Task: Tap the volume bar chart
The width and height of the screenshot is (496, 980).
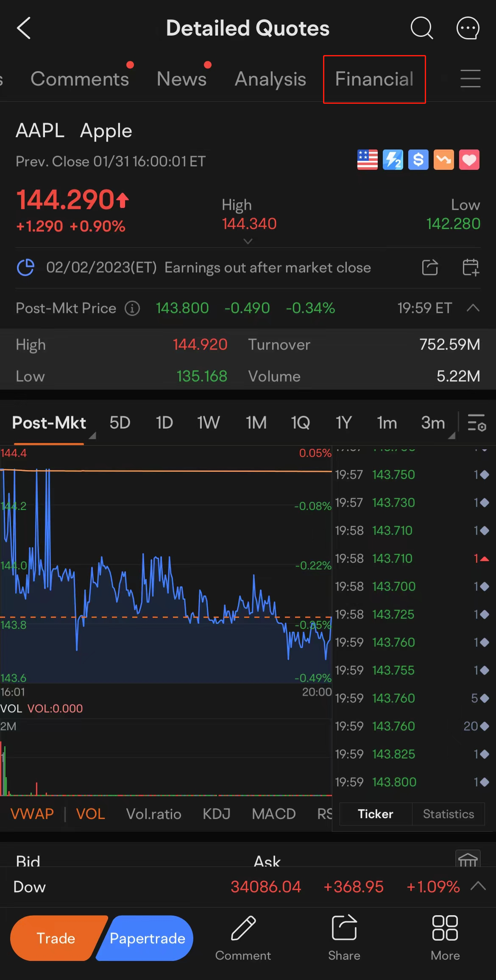Action: [166, 758]
